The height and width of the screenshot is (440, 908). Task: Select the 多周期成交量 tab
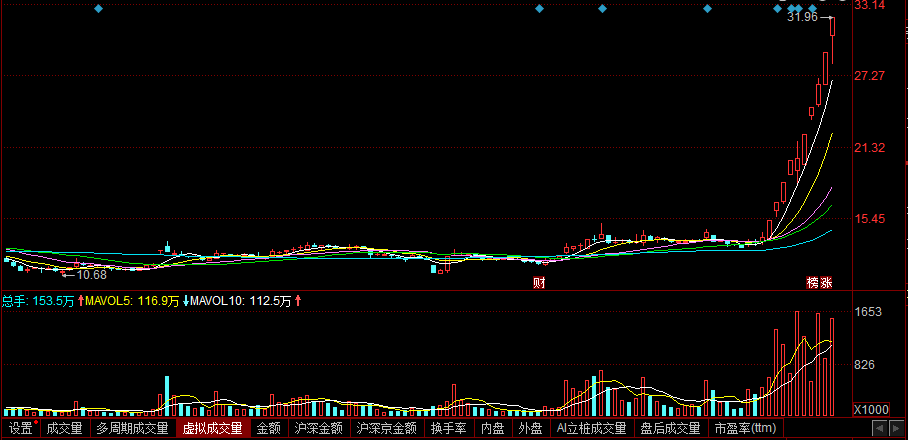click(x=133, y=428)
